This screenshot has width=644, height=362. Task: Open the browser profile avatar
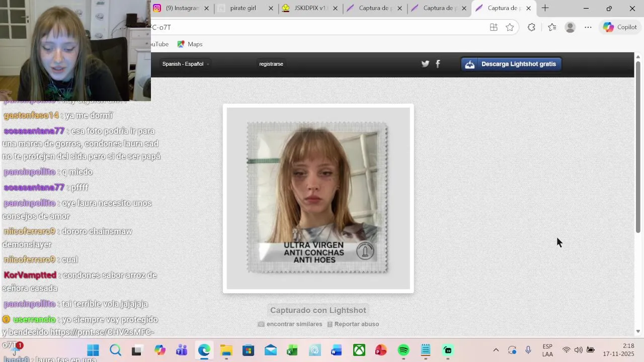(570, 27)
